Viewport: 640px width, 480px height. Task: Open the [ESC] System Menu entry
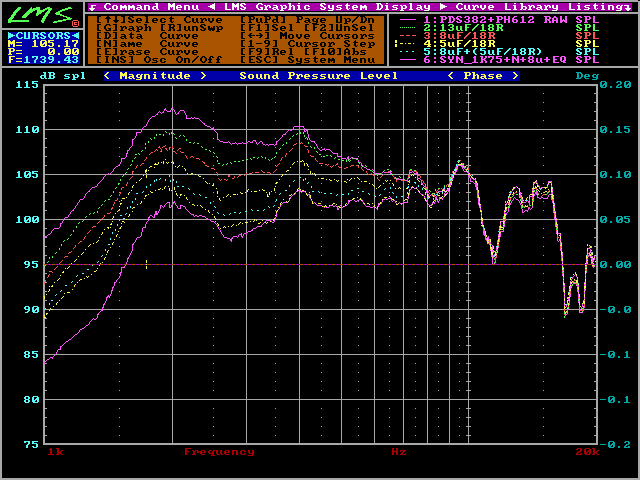[x=307, y=60]
